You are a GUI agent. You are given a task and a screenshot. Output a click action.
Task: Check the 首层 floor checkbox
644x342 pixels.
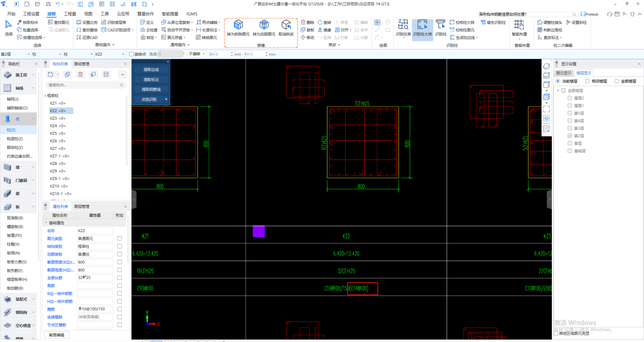tap(570, 143)
